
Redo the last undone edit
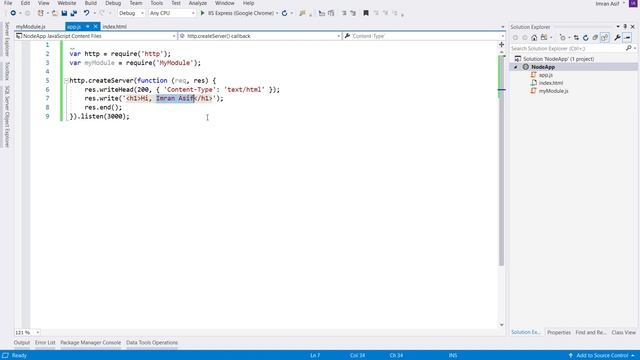click(102, 13)
